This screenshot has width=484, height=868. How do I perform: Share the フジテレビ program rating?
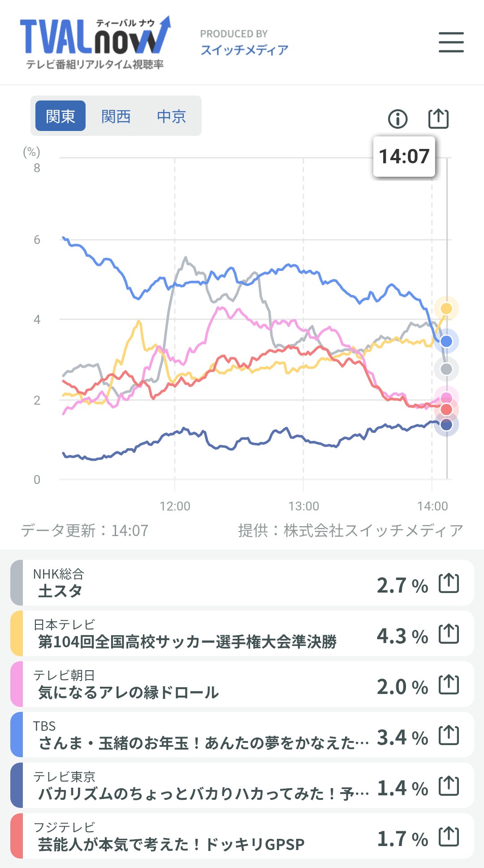click(x=449, y=837)
